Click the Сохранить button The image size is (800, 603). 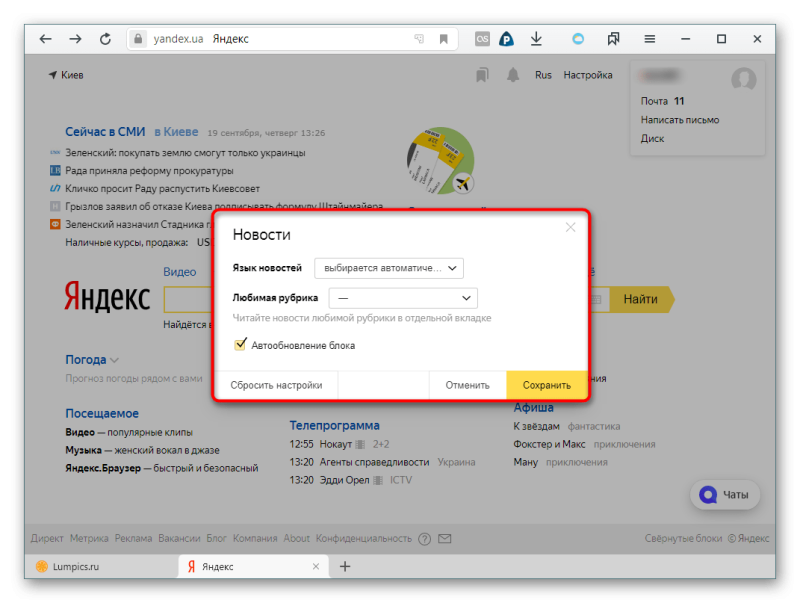click(x=546, y=385)
